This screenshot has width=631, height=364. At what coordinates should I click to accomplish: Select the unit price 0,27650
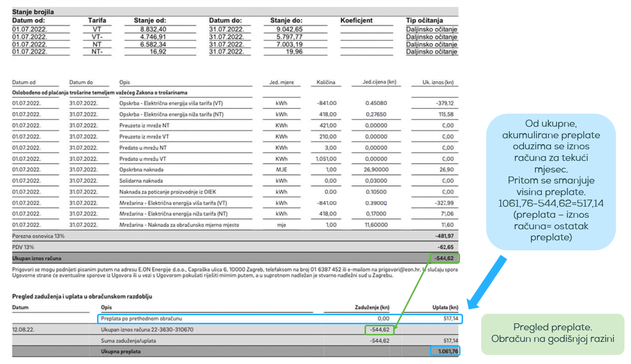[x=376, y=115]
